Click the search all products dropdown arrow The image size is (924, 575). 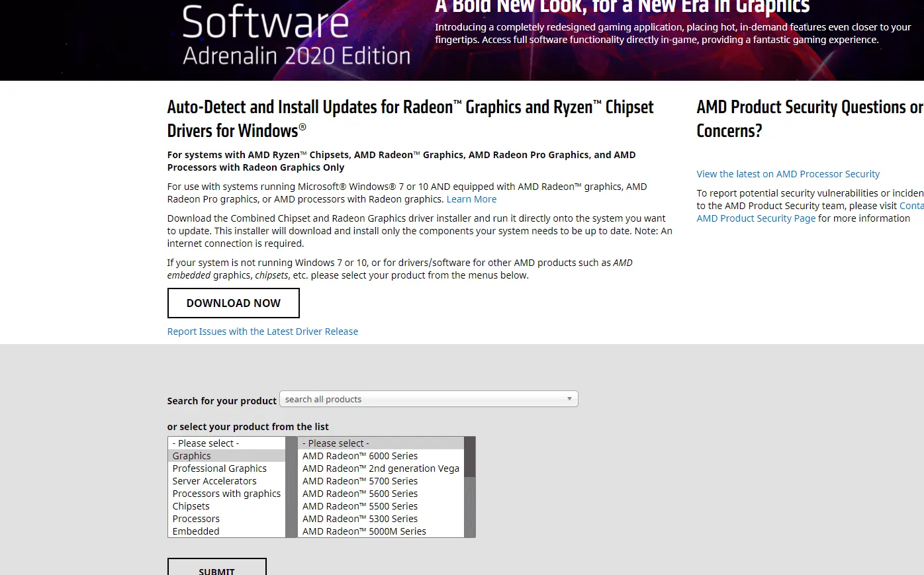569,399
